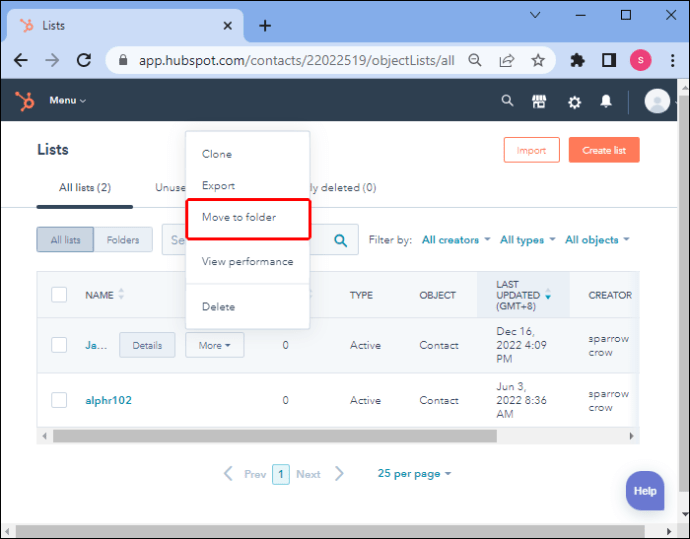Click the OBJECT column header
Viewport: 690px width, 539px height.
pyautogui.click(x=437, y=295)
